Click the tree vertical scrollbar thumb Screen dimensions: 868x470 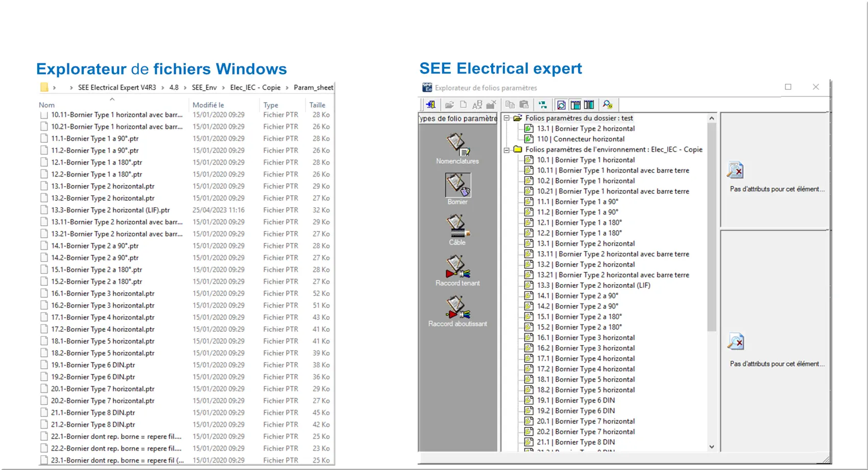[x=712, y=227]
